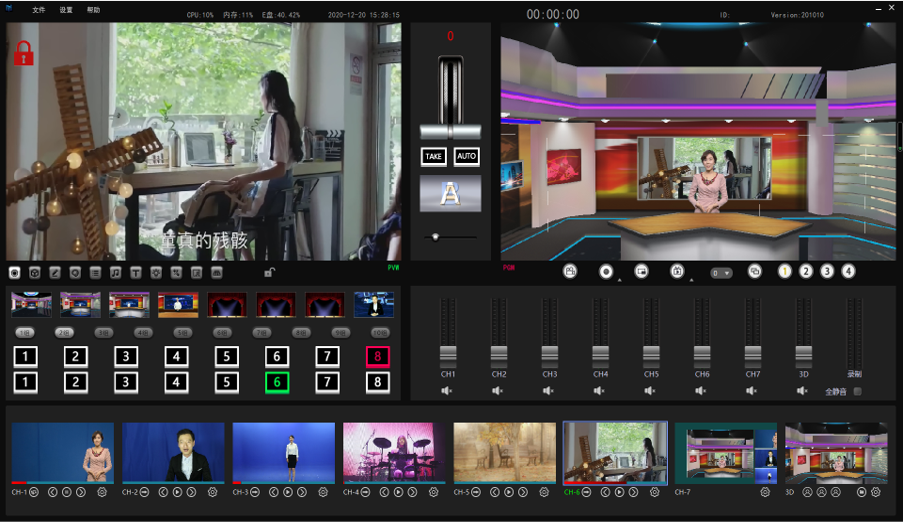The width and height of the screenshot is (903, 522).
Task: Click the record button below program monitor
Action: tap(605, 271)
